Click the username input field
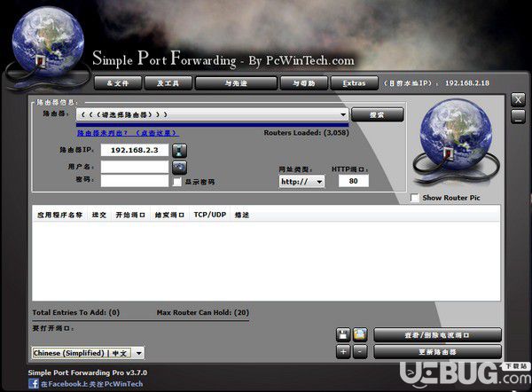The image size is (532, 392). click(x=135, y=167)
